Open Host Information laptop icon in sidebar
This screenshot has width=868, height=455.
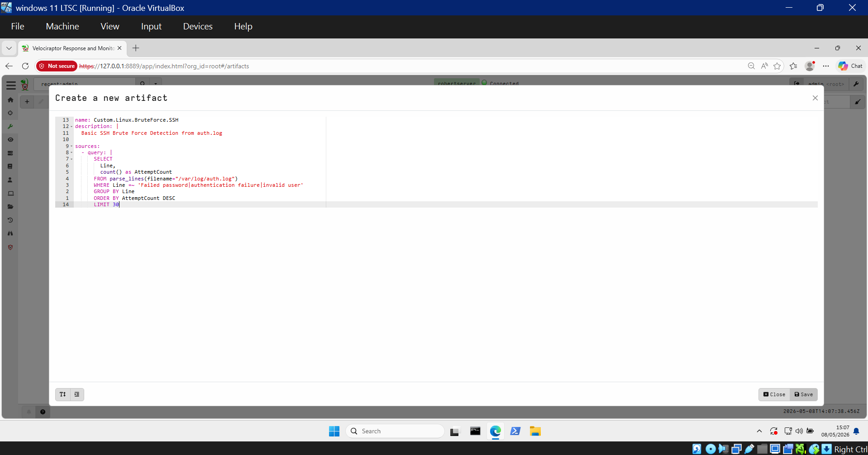click(10, 194)
